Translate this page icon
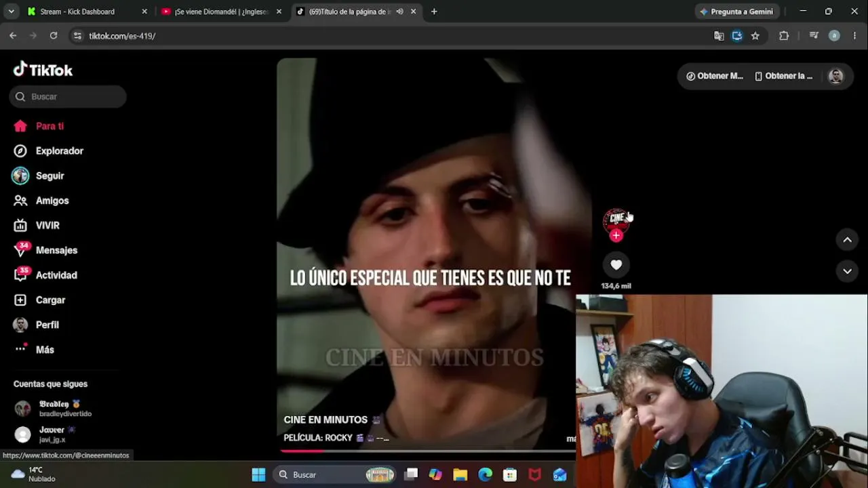Screen dimensions: 868x488 719,36
